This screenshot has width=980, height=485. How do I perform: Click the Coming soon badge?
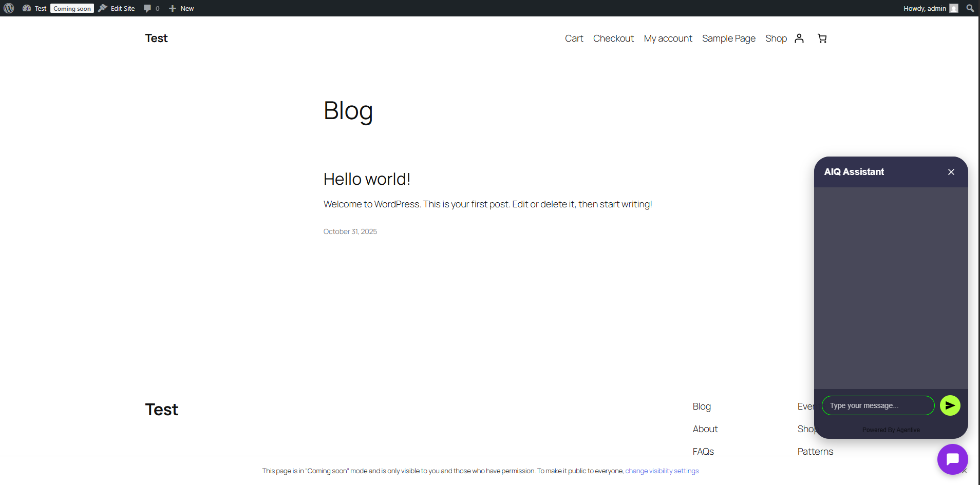pyautogui.click(x=72, y=9)
